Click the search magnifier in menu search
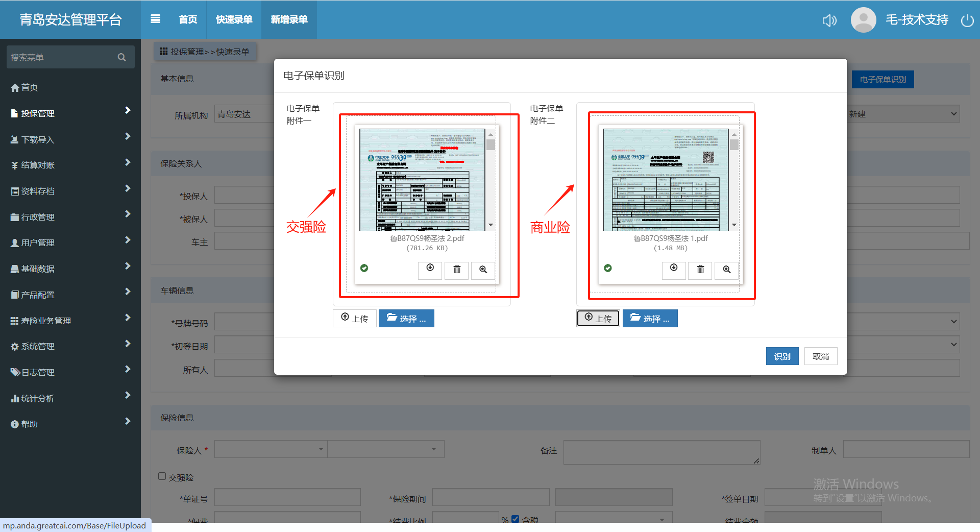 pos(121,57)
